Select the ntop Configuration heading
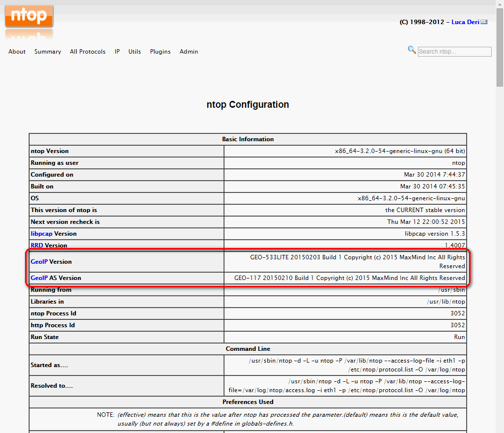Viewport: 504px width, 433px height. [248, 105]
